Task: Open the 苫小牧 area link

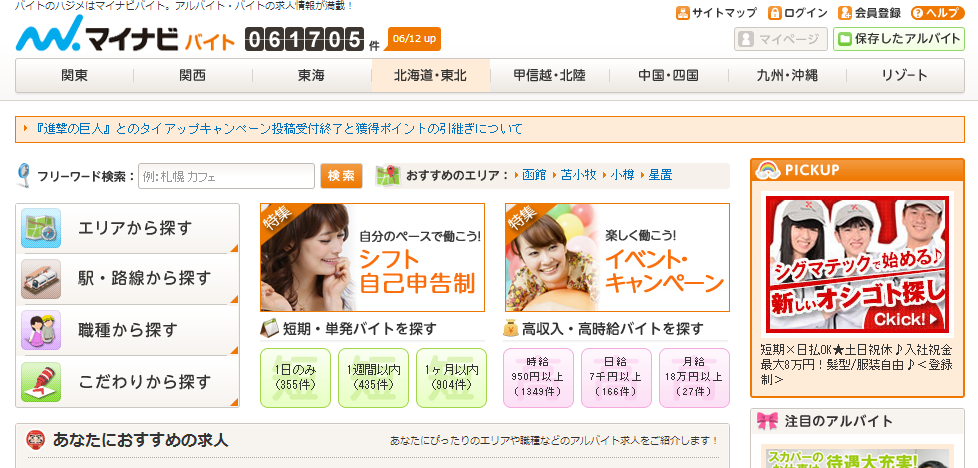Action: [578, 175]
